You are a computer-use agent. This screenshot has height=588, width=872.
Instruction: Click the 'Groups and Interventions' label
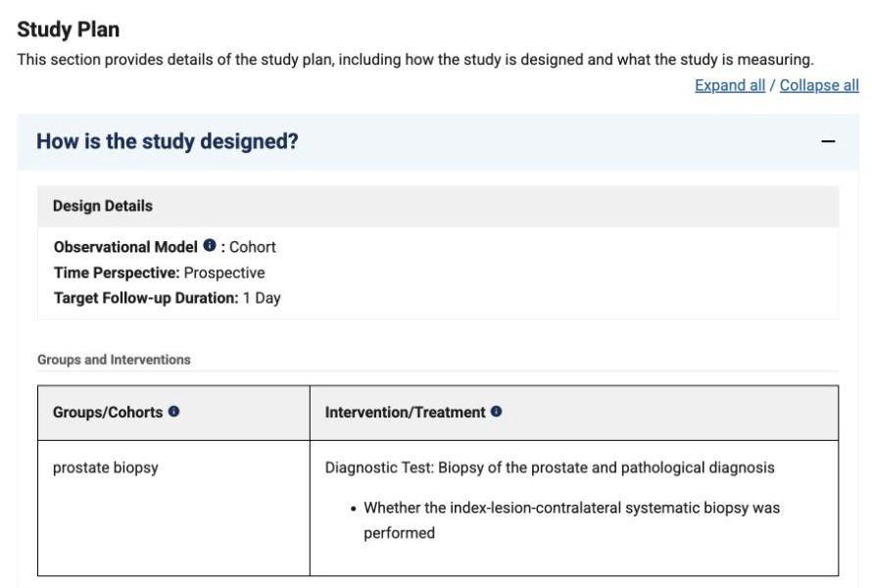(114, 360)
